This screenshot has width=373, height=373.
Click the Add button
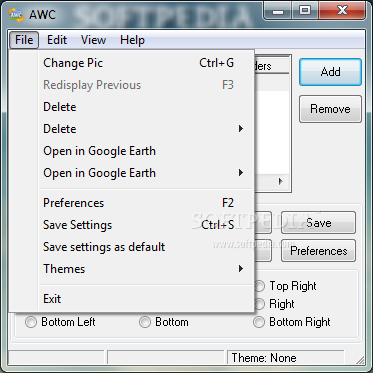(330, 72)
